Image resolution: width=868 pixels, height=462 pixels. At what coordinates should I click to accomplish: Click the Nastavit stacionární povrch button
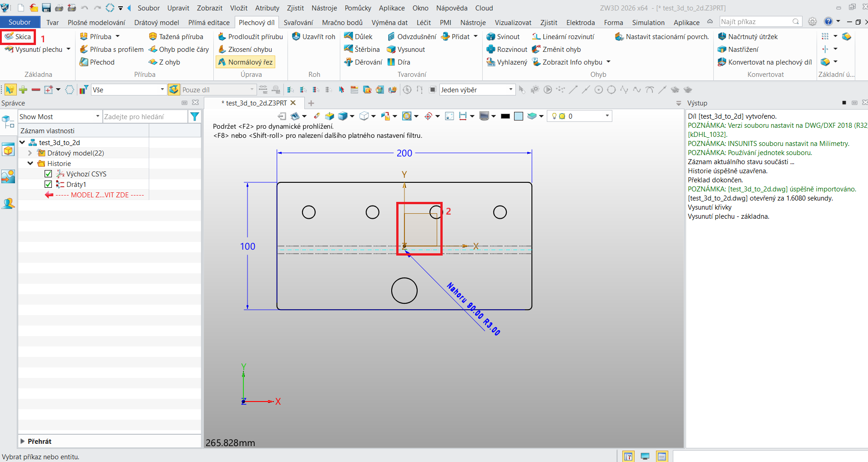tap(662, 36)
